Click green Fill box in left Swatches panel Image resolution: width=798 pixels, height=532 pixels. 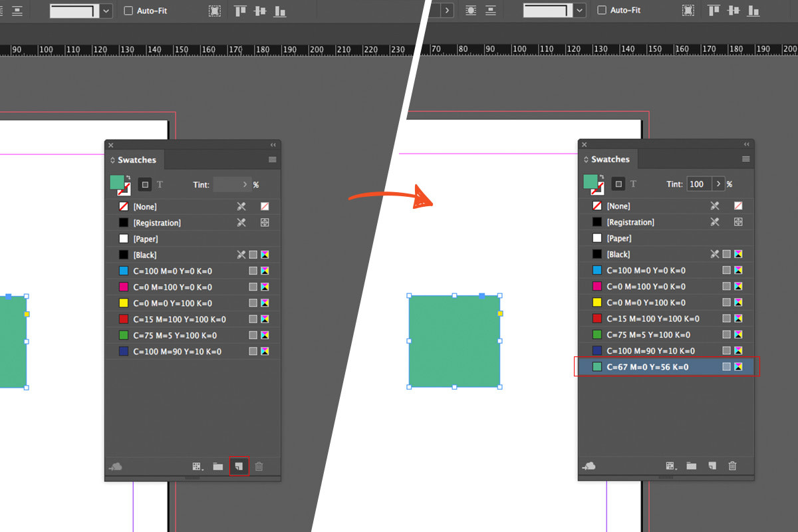click(116, 182)
